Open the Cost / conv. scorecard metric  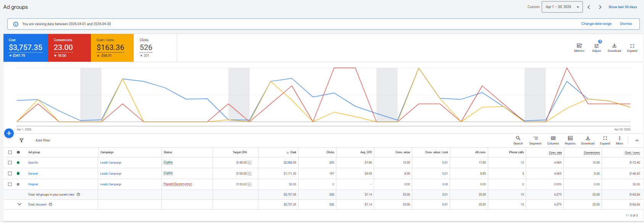pos(112,48)
